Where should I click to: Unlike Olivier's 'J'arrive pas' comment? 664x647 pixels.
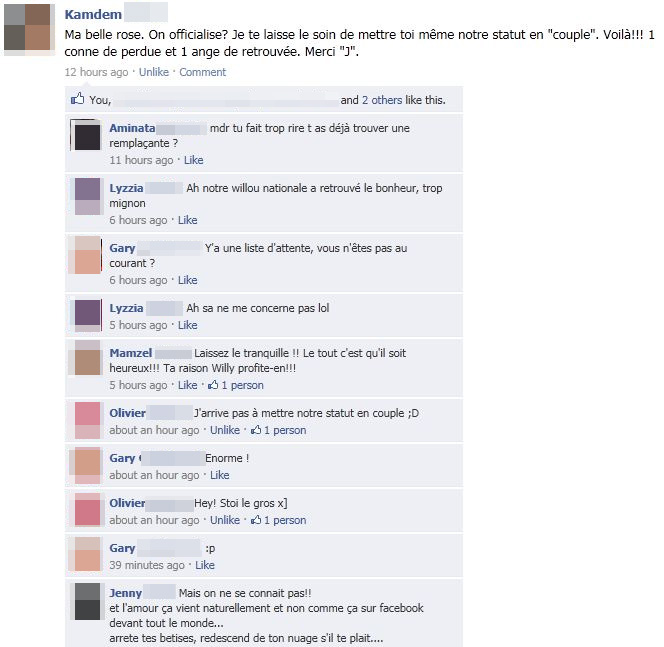coord(225,430)
